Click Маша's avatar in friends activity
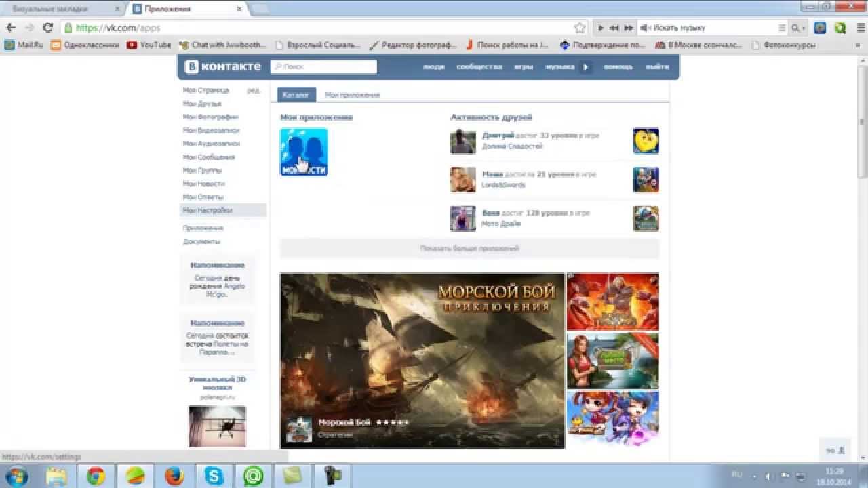 [463, 180]
